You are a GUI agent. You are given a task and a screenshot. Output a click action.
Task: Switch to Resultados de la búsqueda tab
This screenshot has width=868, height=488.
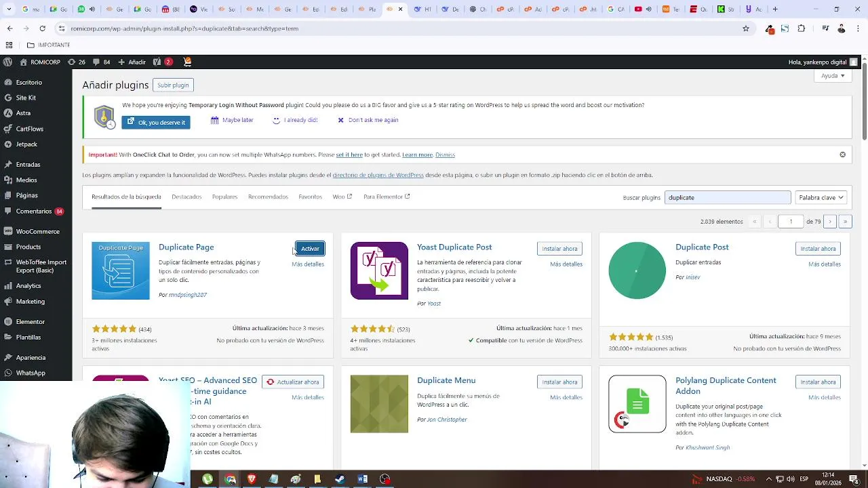[x=126, y=197]
